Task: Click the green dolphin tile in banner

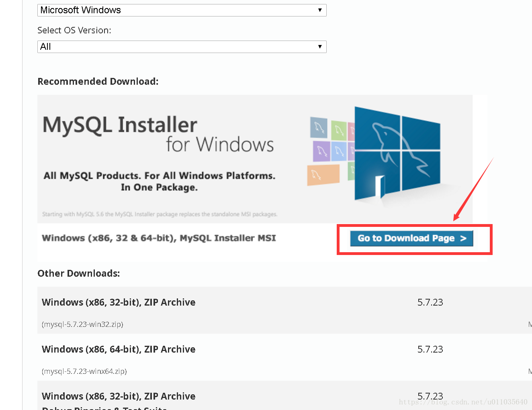Action: [339, 130]
